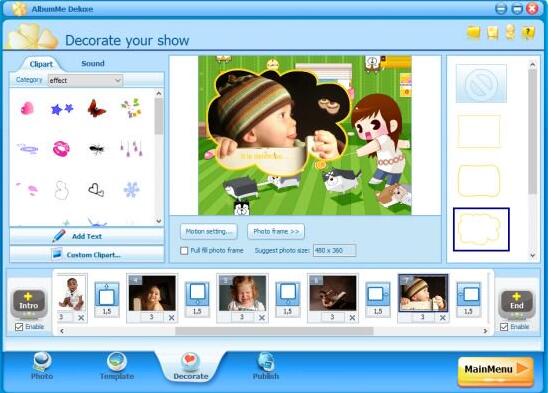Select the black ant clipart
The image size is (551, 393).
pyautogui.click(x=96, y=149)
